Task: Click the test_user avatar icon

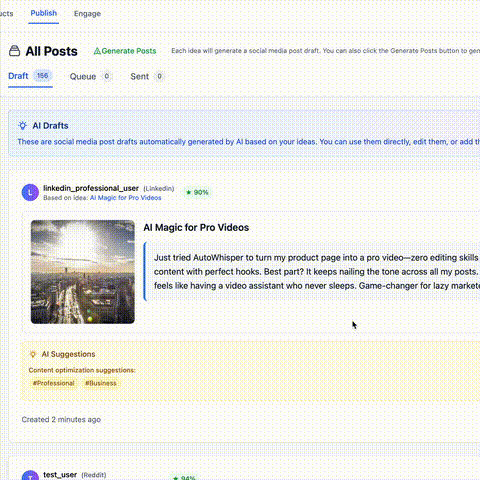Action: pyautogui.click(x=30, y=475)
